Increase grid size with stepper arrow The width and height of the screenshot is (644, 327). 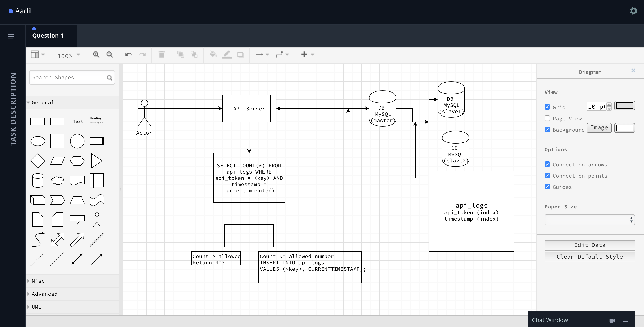click(609, 105)
